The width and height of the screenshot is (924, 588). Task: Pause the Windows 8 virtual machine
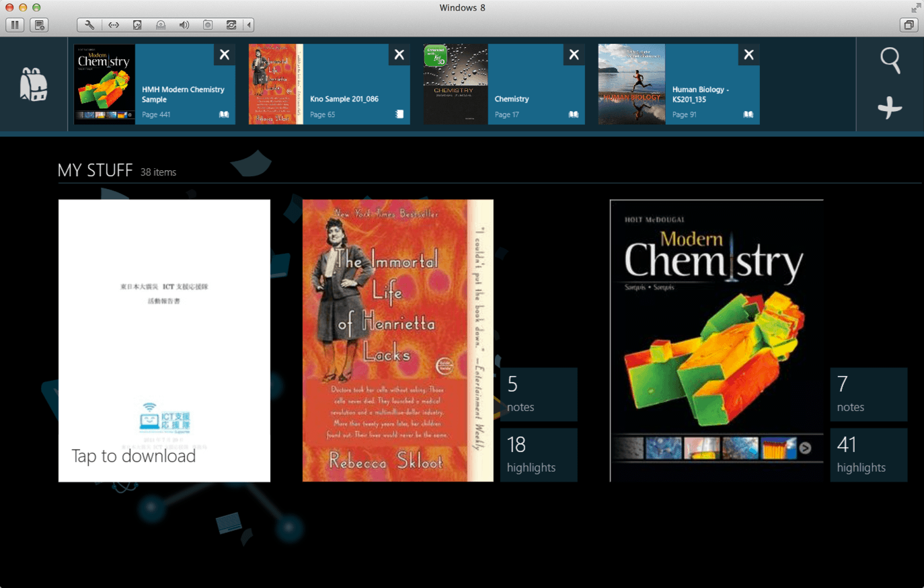point(15,25)
